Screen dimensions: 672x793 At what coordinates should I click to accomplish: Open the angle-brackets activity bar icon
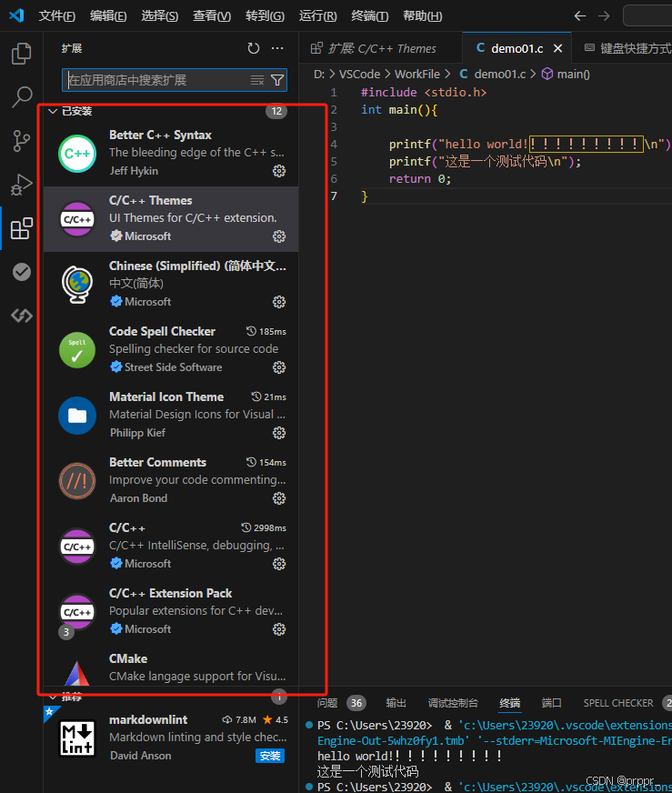(21, 316)
